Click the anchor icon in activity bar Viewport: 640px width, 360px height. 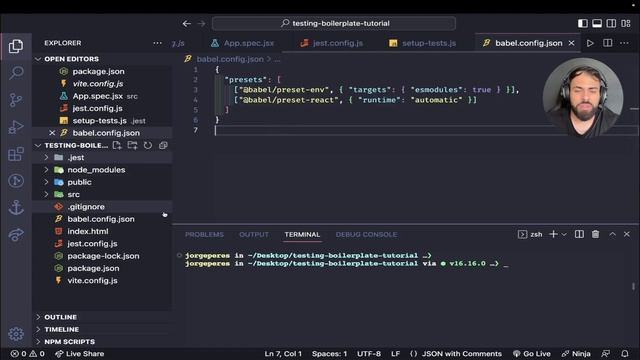pos(16,208)
